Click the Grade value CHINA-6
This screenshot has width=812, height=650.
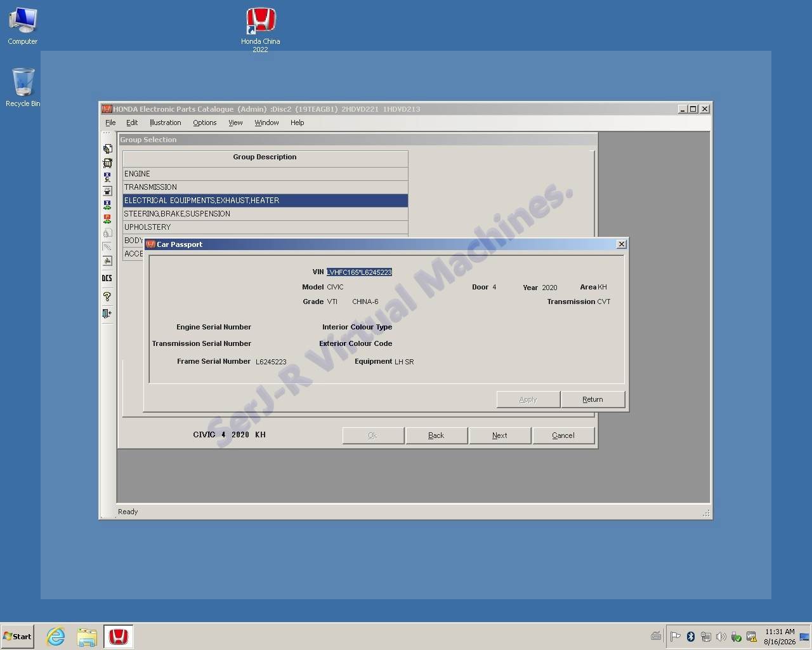[x=365, y=302]
